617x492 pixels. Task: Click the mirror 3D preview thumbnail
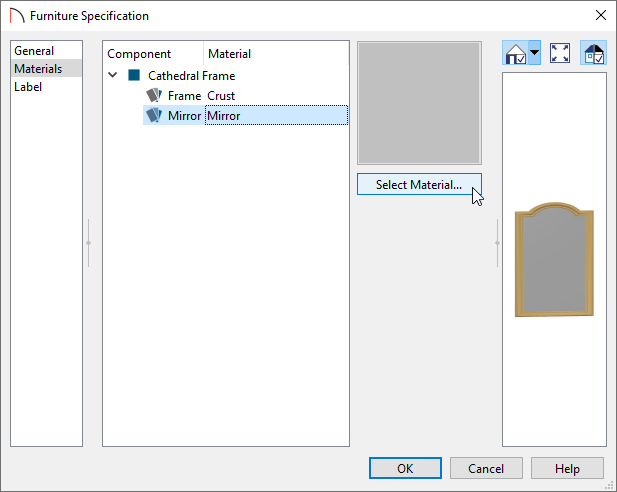click(554, 259)
